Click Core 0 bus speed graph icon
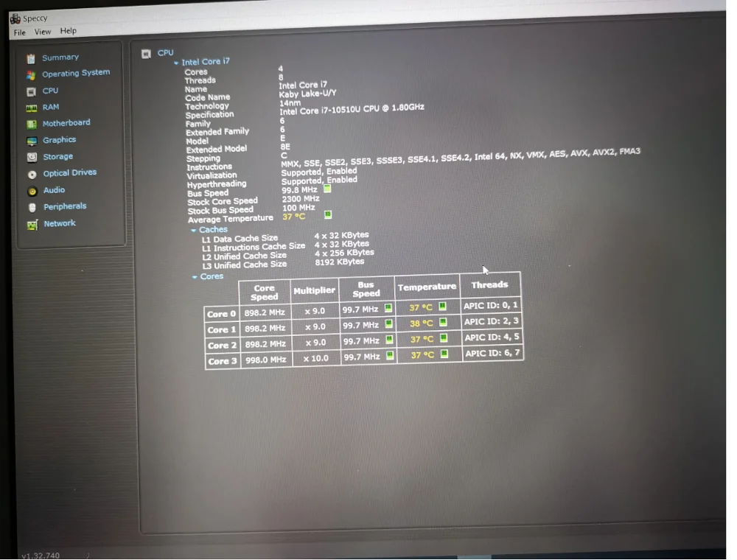The height and width of the screenshot is (560, 737). [388, 308]
